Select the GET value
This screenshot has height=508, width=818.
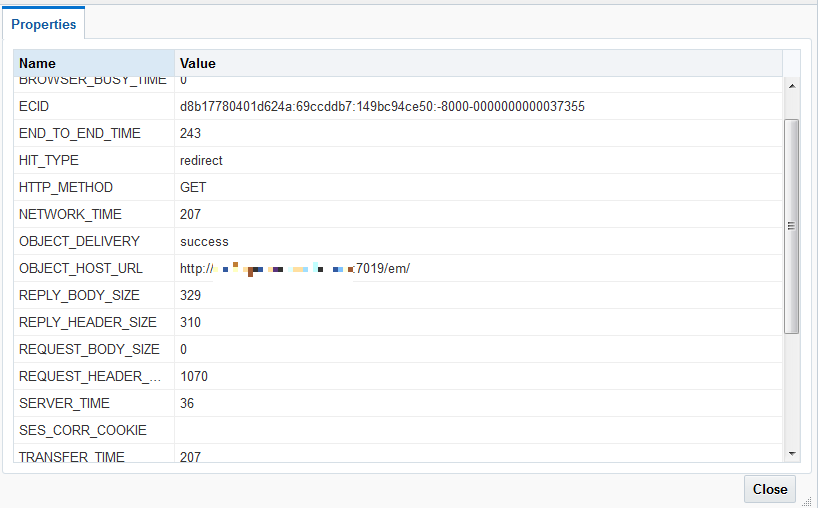point(193,187)
